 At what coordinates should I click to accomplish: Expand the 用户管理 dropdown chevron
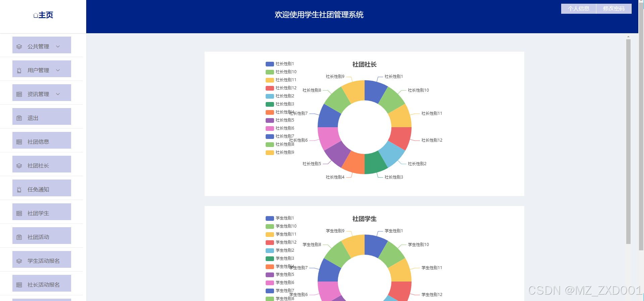(x=58, y=70)
